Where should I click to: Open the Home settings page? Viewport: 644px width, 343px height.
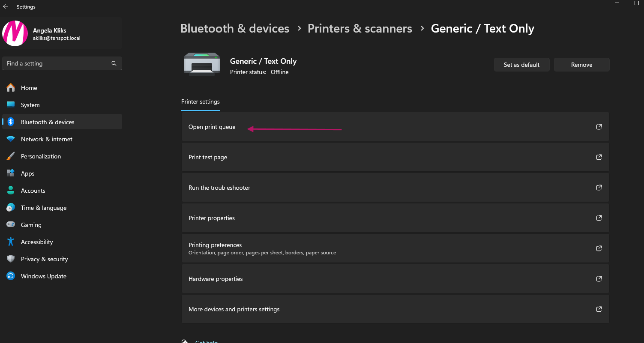pos(62,88)
